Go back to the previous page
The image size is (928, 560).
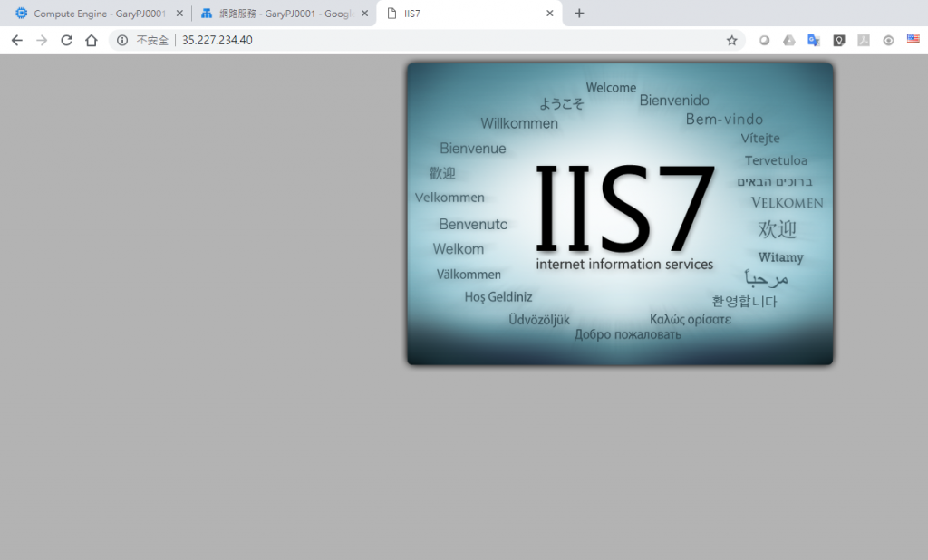tap(16, 40)
